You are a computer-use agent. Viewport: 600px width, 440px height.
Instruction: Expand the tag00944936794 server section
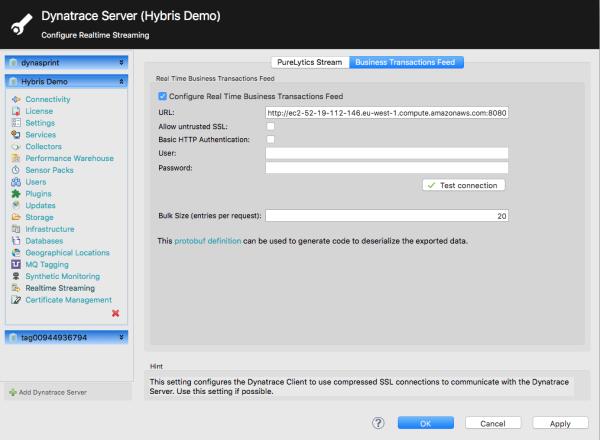[121, 337]
